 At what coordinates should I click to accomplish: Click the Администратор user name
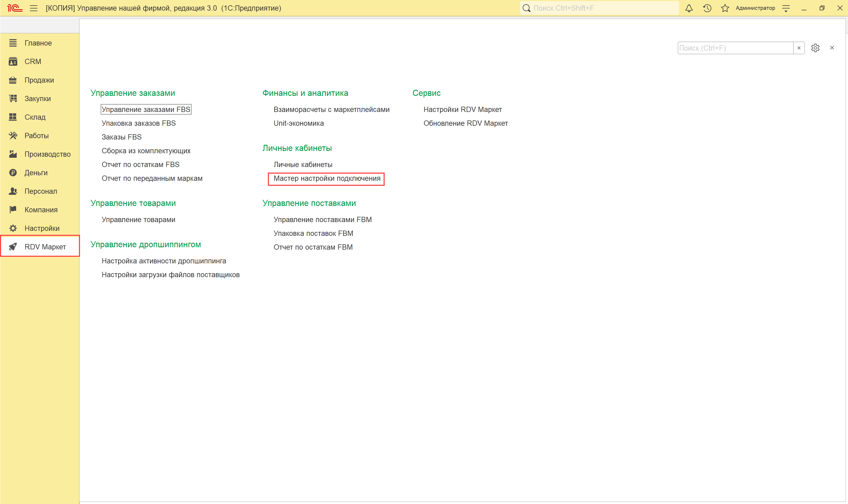click(755, 8)
